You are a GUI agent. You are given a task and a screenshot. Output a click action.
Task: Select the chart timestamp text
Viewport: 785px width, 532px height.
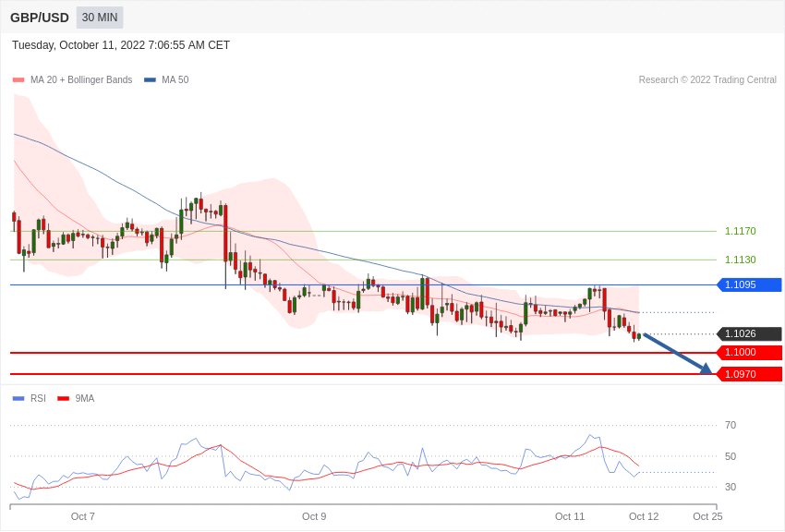tap(121, 45)
